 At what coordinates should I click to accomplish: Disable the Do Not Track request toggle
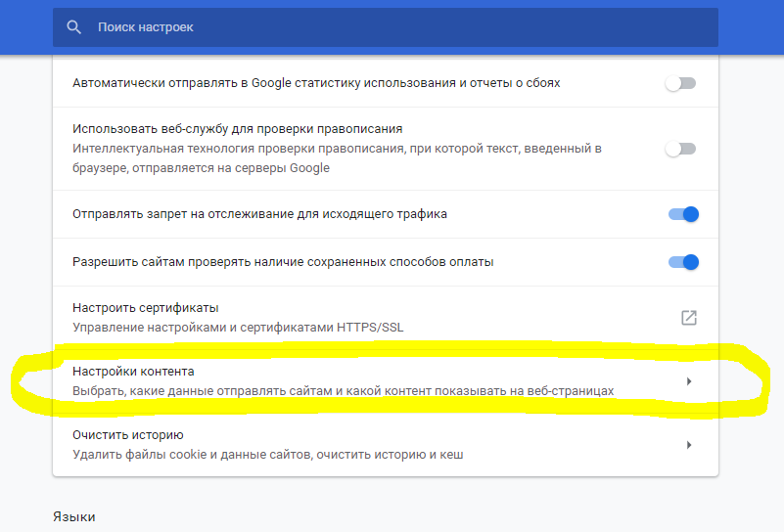pos(683,214)
